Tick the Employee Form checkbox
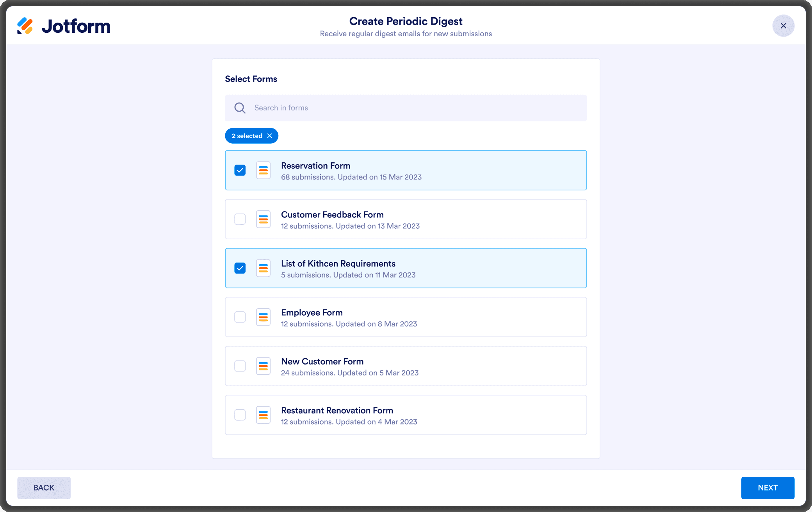 coord(240,317)
